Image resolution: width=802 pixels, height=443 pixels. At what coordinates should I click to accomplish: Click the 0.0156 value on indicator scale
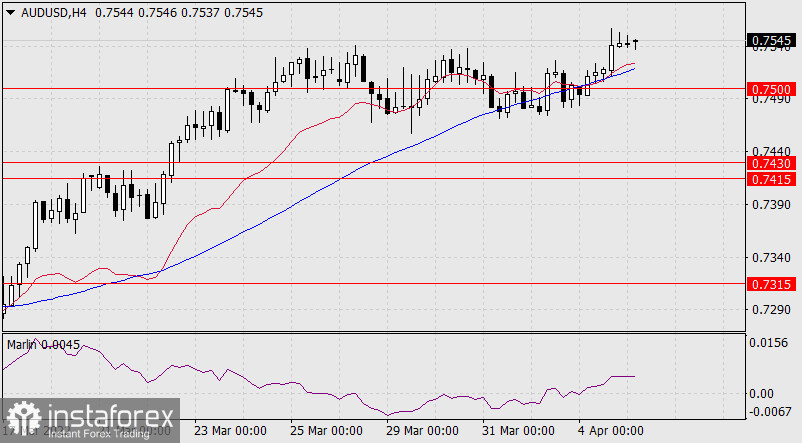[771, 342]
